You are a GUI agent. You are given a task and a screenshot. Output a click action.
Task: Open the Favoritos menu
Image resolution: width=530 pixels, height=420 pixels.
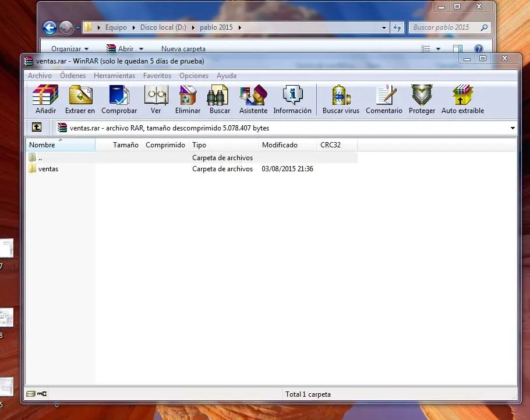click(157, 76)
